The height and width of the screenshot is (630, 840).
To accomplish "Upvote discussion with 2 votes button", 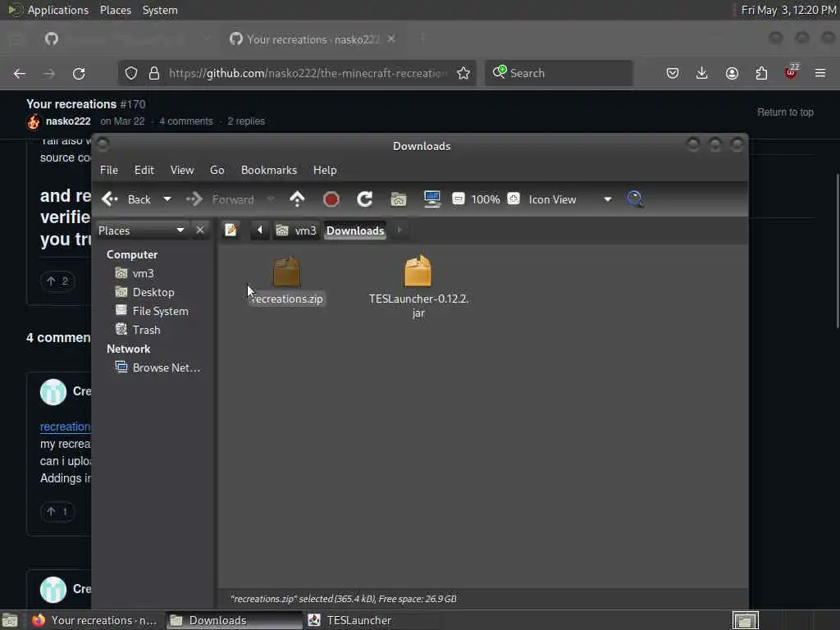I will point(57,281).
